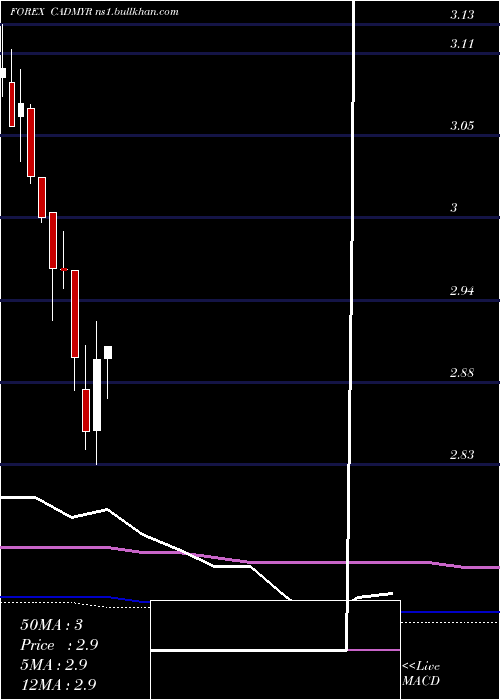Click the 3.13 price axis label

pyautogui.click(x=462, y=15)
